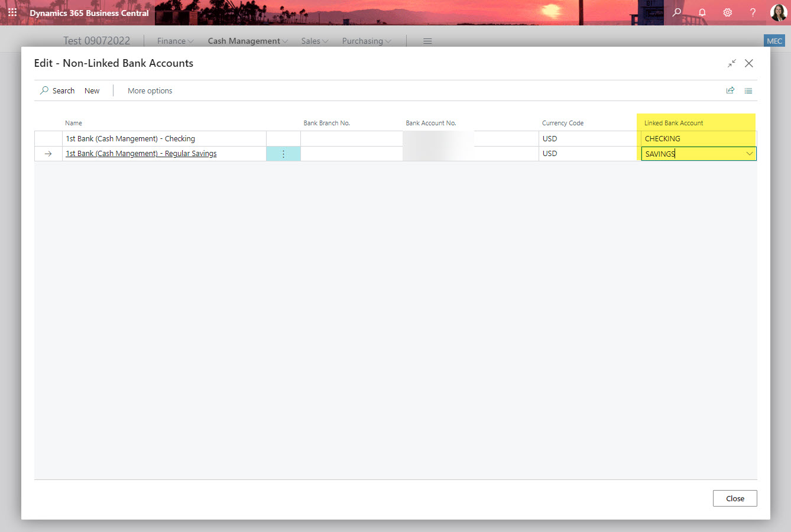Click the CHECKING linked bank account field
791x532 pixels.
tap(699, 139)
